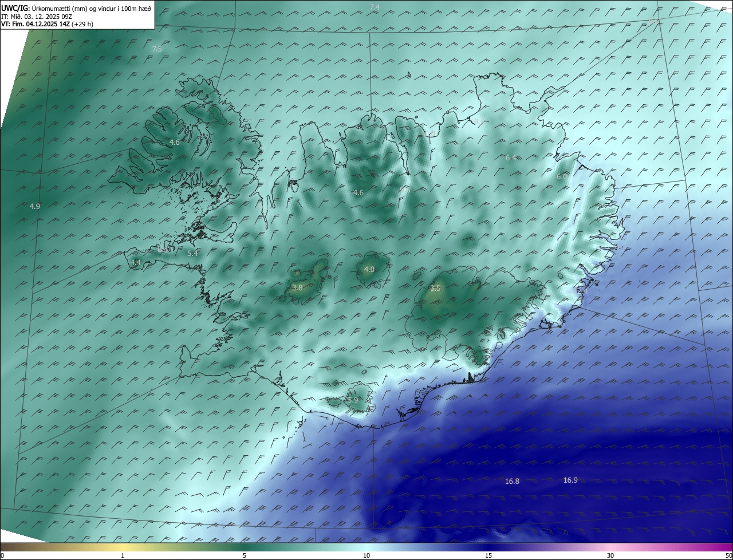The width and height of the screenshot is (733, 560).
Task: Click the valid time line 'VT: Fim. 04.12.2025 14Z (+29 h)'
Action: (47, 24)
